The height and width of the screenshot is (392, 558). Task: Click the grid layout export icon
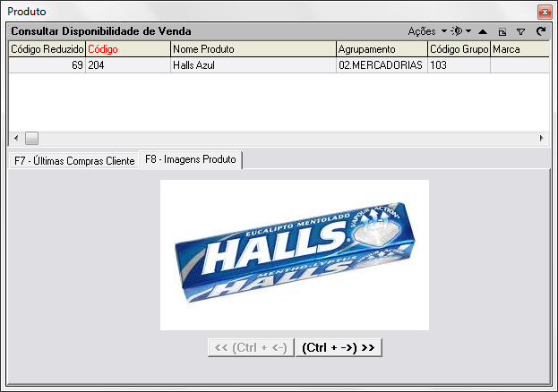coord(502,32)
